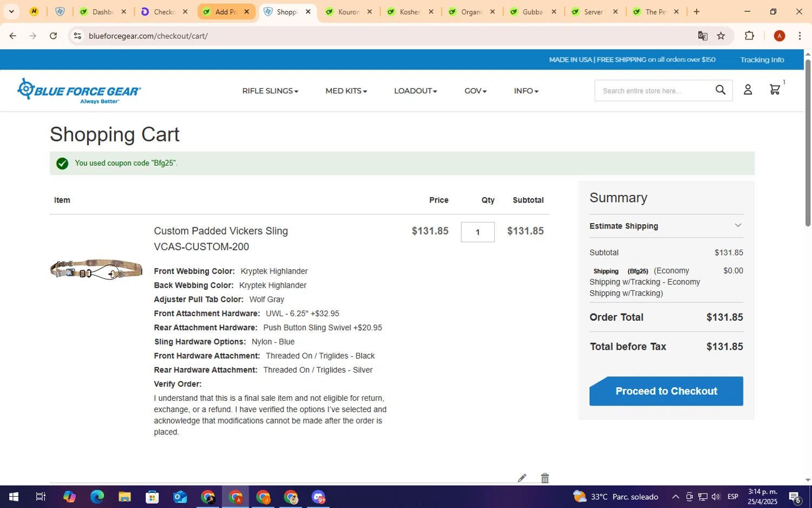The height and width of the screenshot is (508, 812).
Task: Open LOADOUT dropdown menu
Action: coord(415,91)
